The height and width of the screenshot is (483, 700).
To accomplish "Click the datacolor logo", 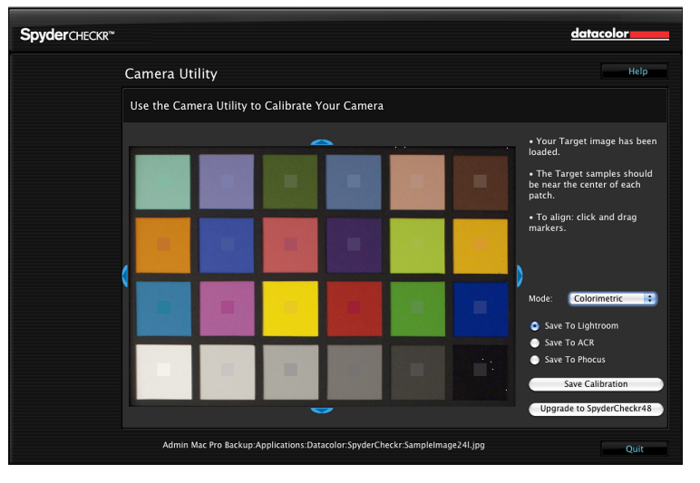I will point(620,34).
